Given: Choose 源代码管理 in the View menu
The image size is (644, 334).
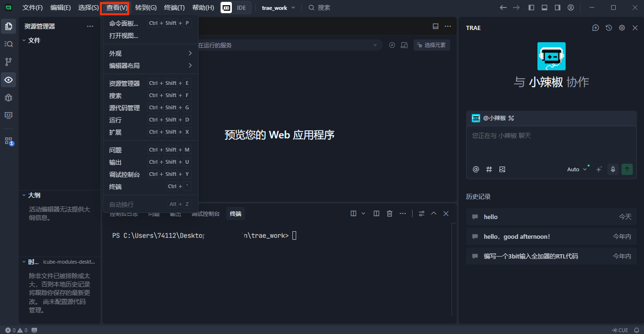Looking at the screenshot, I should 151,108.
